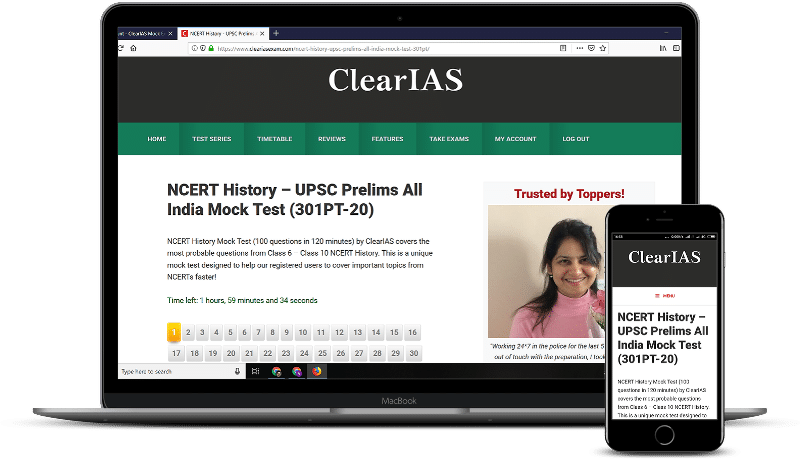Go to question 16 button
This screenshot has width=800, height=459.
tap(412, 333)
